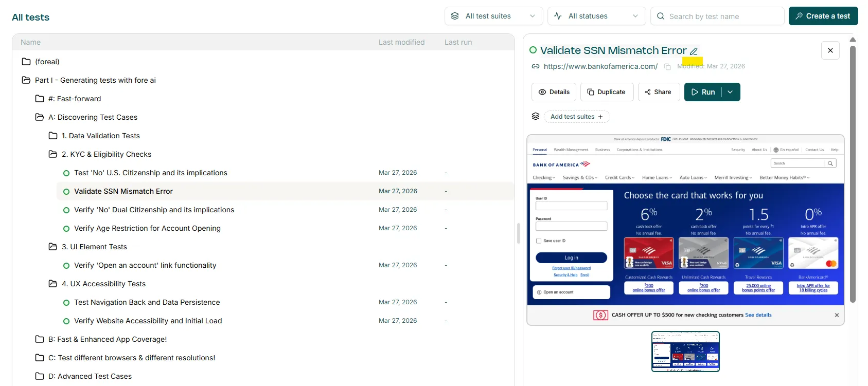Open test Details
This screenshot has width=868, height=386.
(554, 92)
